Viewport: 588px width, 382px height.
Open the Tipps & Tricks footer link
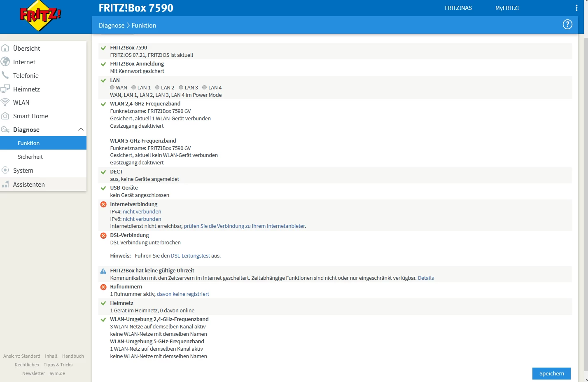tap(58, 365)
